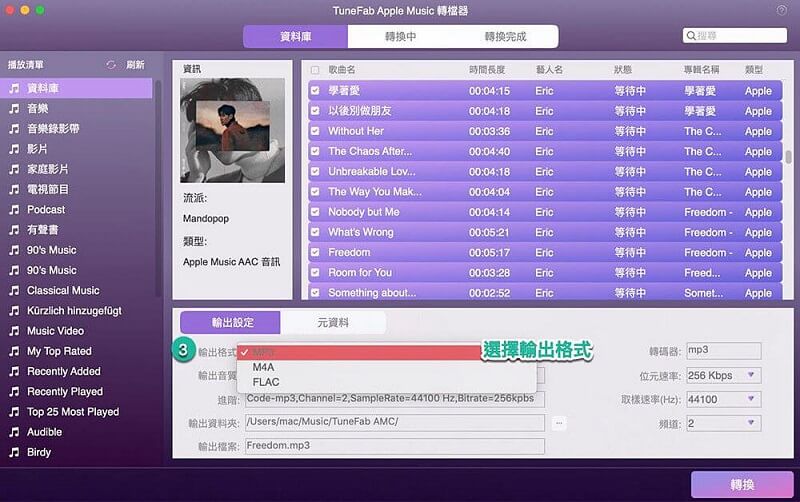Click the 轉碼器 mp3 codec field
The height and width of the screenshot is (502, 800).
[723, 351]
